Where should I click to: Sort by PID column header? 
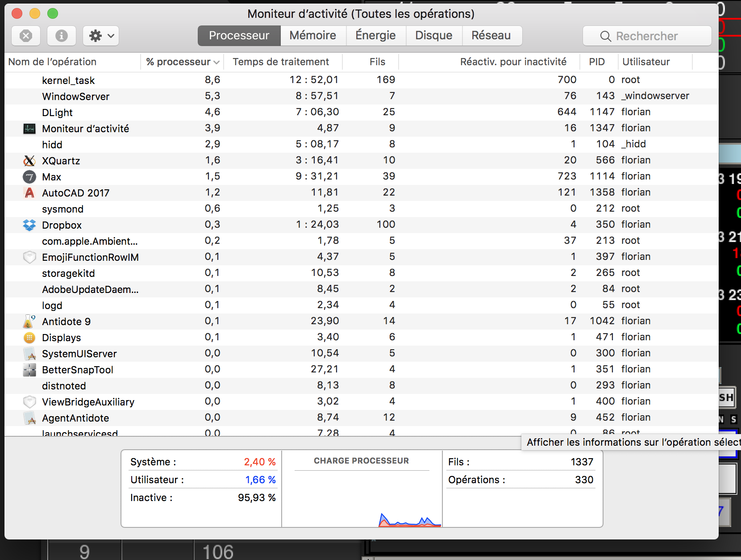(597, 62)
